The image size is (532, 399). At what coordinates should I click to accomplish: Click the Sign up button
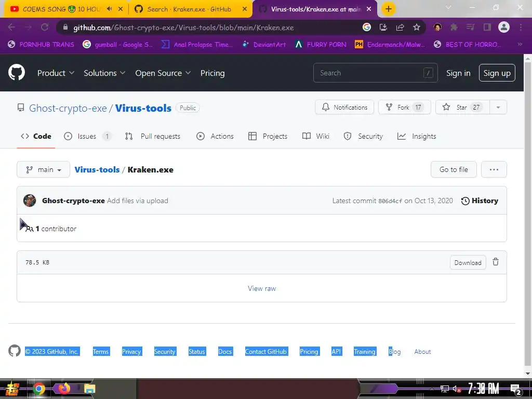coord(497,73)
